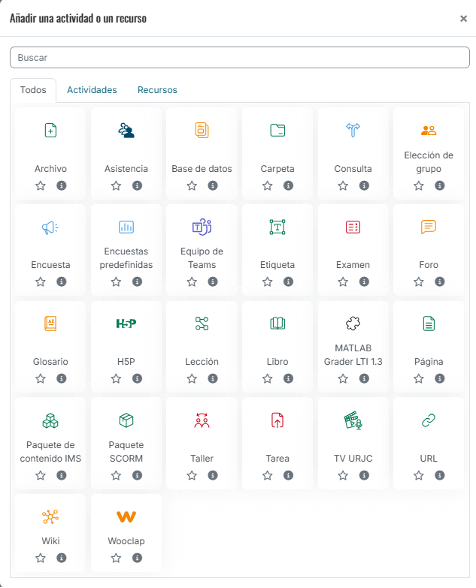Select the Wiki activity icon
This screenshot has width=476, height=588.
[51, 517]
